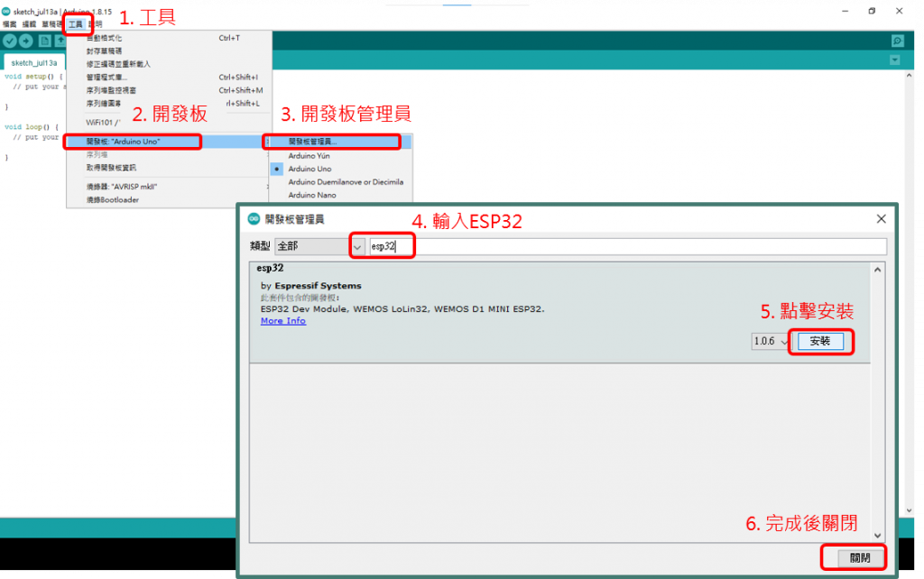Open the 檔案 menu
The image size is (924, 579).
pos(10,24)
